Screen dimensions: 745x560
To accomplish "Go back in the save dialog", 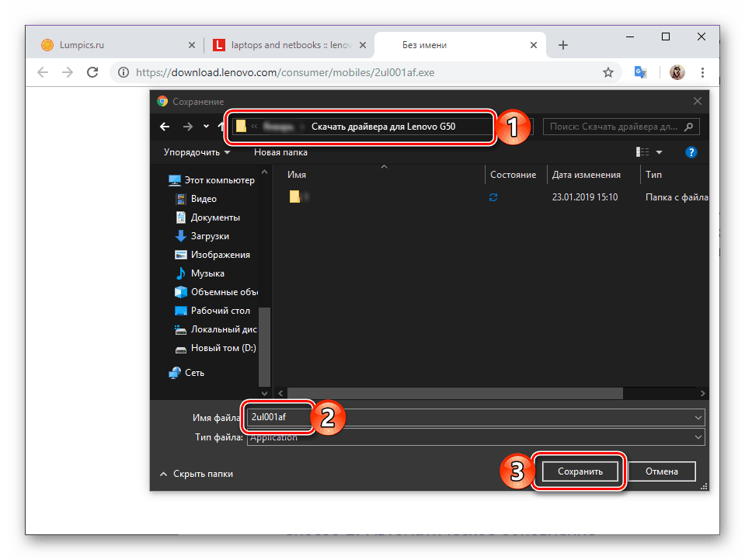I will [x=165, y=127].
